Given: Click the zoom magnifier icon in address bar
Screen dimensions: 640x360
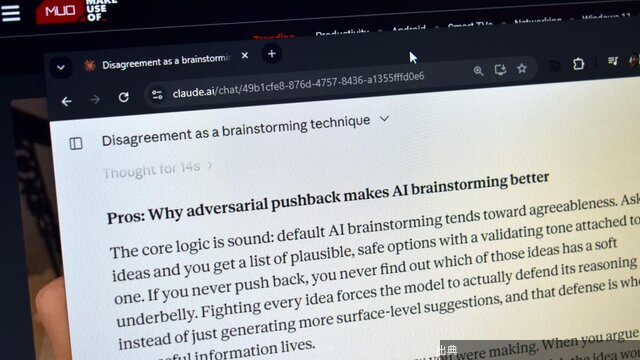Looking at the screenshot, I should click(x=478, y=71).
